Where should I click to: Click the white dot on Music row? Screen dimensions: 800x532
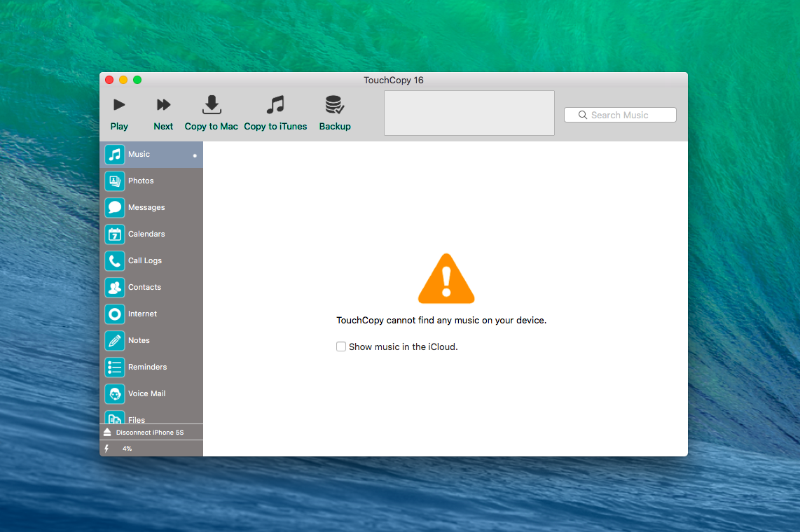(195, 155)
